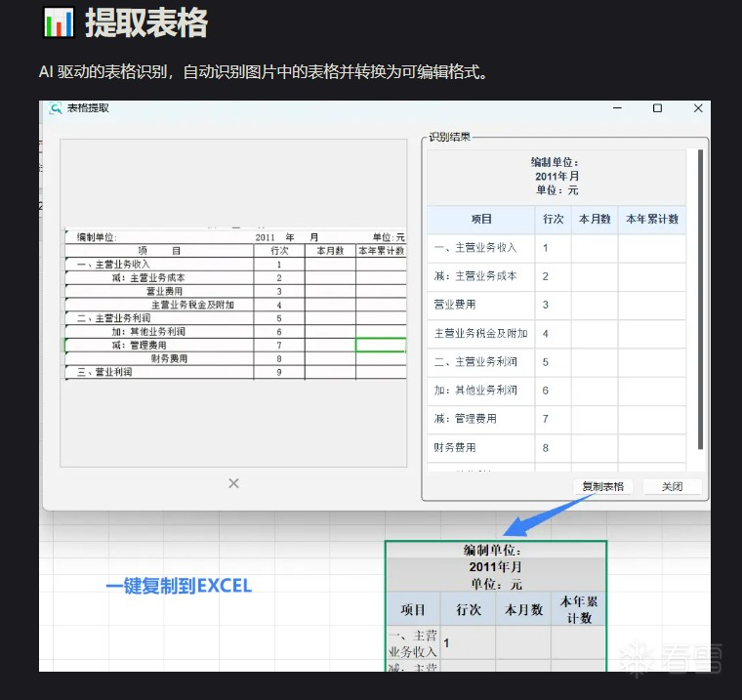Click the watermark logo at bottom right
This screenshot has height=700, width=742.
(x=674, y=657)
